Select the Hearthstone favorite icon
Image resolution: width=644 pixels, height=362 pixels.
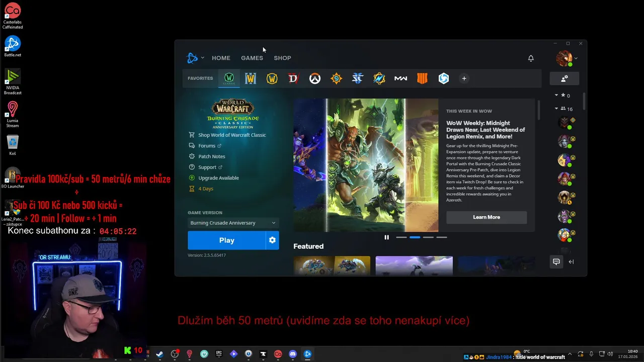[x=336, y=78]
